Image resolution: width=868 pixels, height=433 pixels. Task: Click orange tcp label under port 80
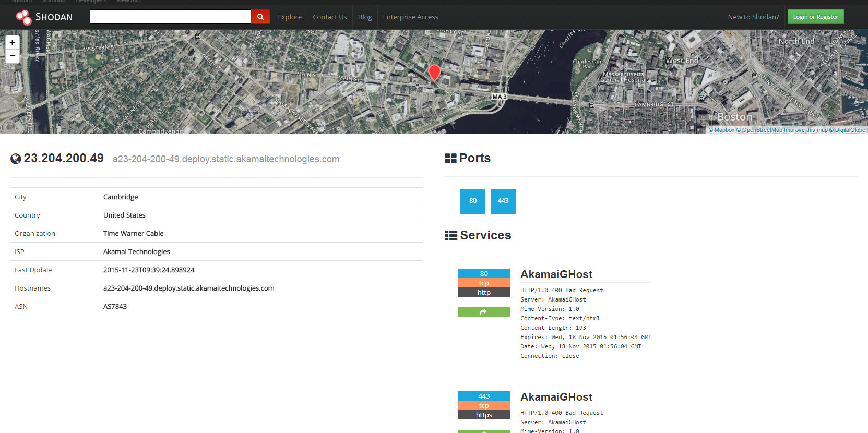(x=484, y=283)
